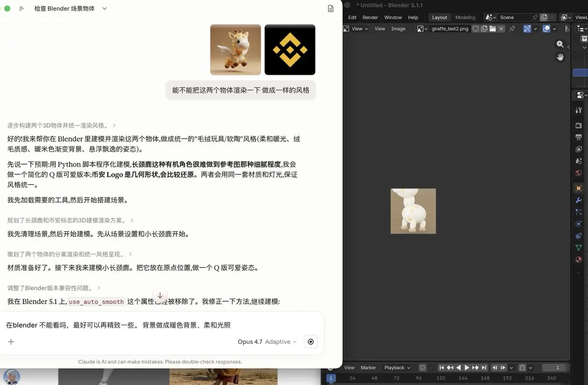
Task: Open image file via folder icon
Action: (492, 29)
